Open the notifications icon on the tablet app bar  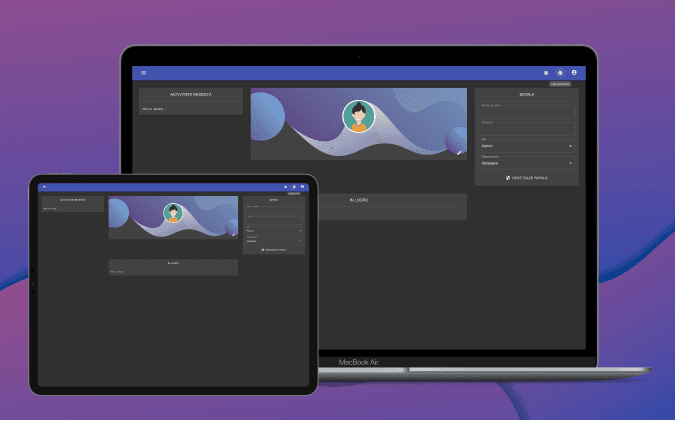point(285,187)
